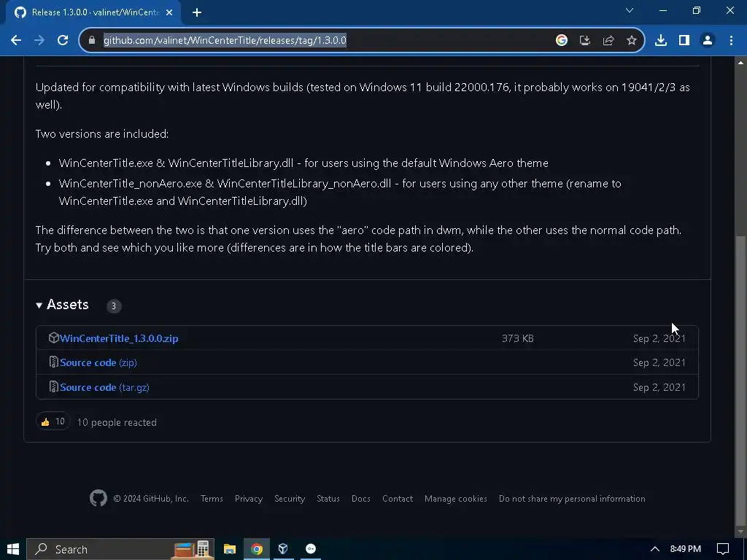747x560 pixels.
Task: Reload the GitHub release page
Action: (x=63, y=41)
